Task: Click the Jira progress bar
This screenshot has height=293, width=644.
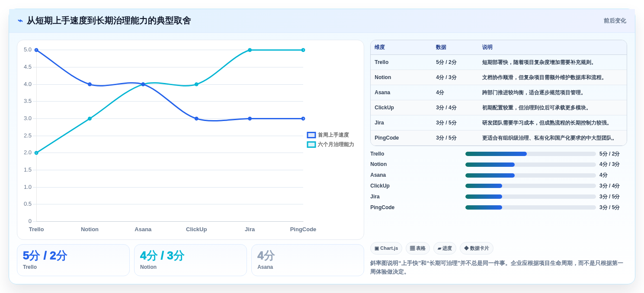Action: tap(530, 197)
